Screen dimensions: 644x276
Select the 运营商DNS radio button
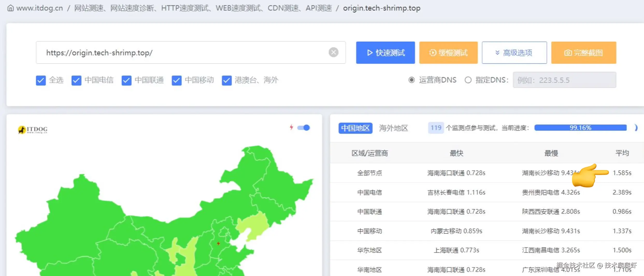pyautogui.click(x=411, y=80)
